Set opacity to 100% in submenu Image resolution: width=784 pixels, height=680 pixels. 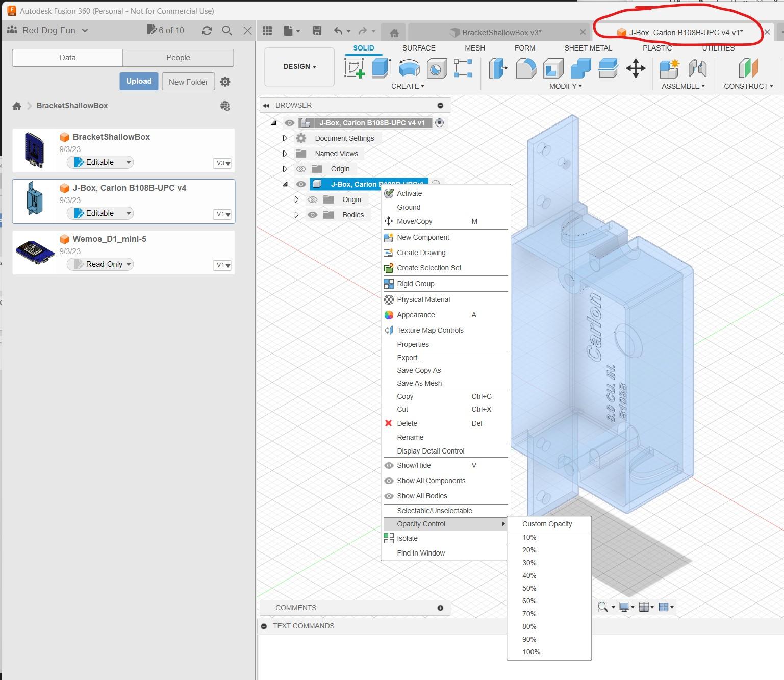tap(549, 652)
